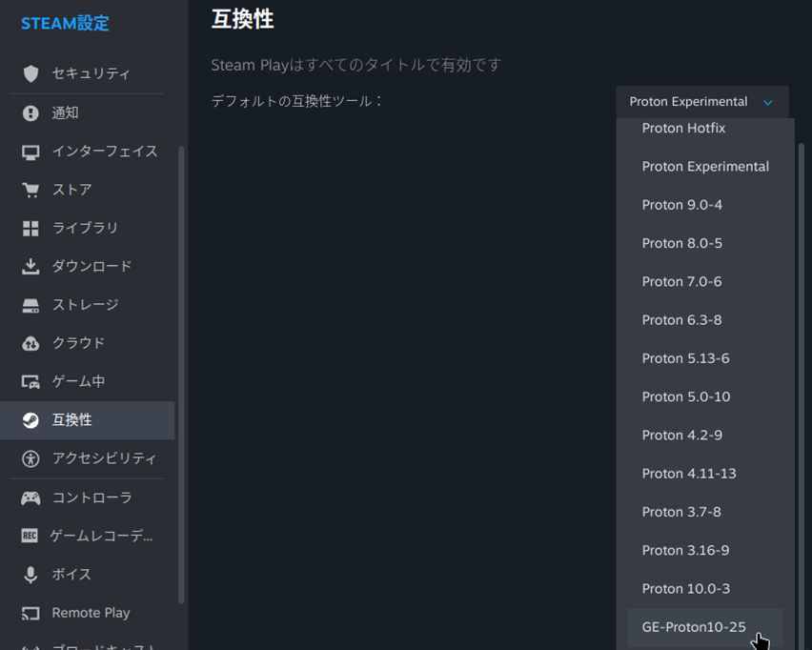Pick Proton 5.0-10 from list
812x650 pixels.
[x=705, y=396]
